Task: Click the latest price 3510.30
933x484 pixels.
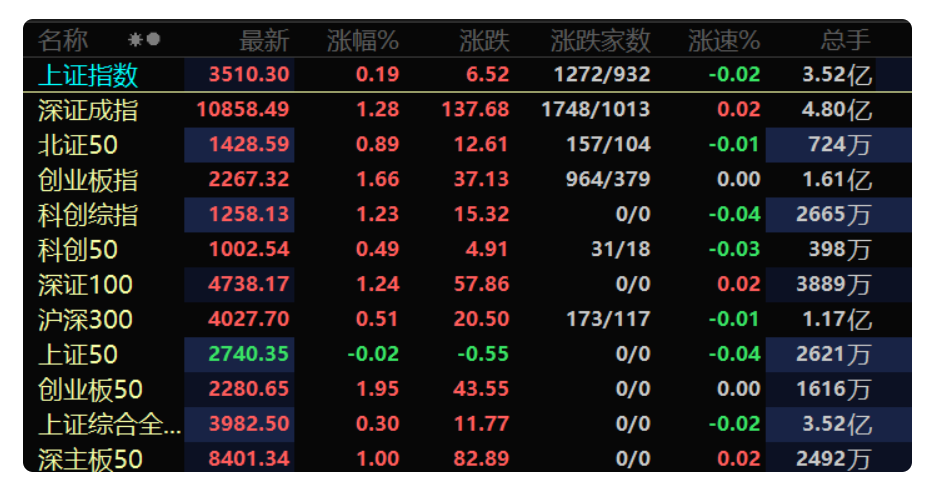Action: [x=249, y=74]
